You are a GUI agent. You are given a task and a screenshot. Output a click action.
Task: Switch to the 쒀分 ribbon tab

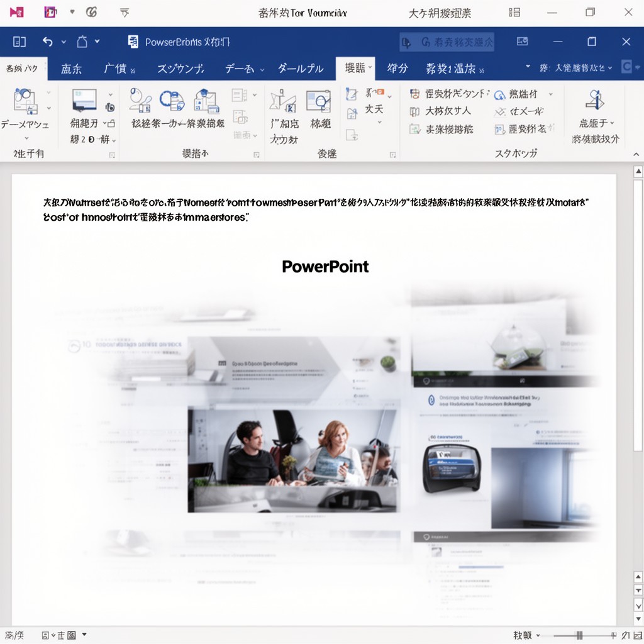pos(397,68)
